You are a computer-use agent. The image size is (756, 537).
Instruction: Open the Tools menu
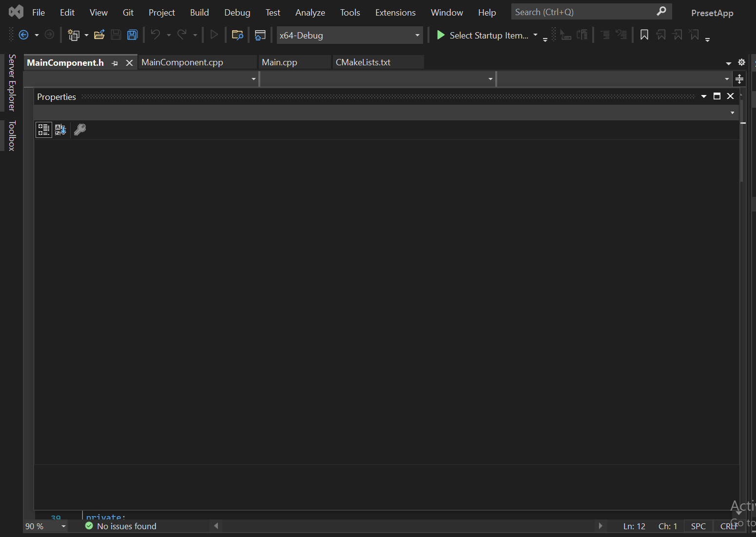(350, 13)
